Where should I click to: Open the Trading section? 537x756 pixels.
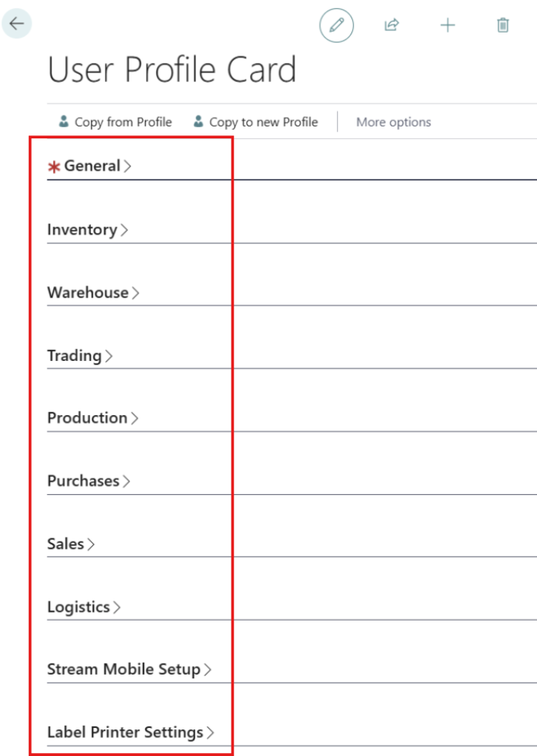[75, 355]
